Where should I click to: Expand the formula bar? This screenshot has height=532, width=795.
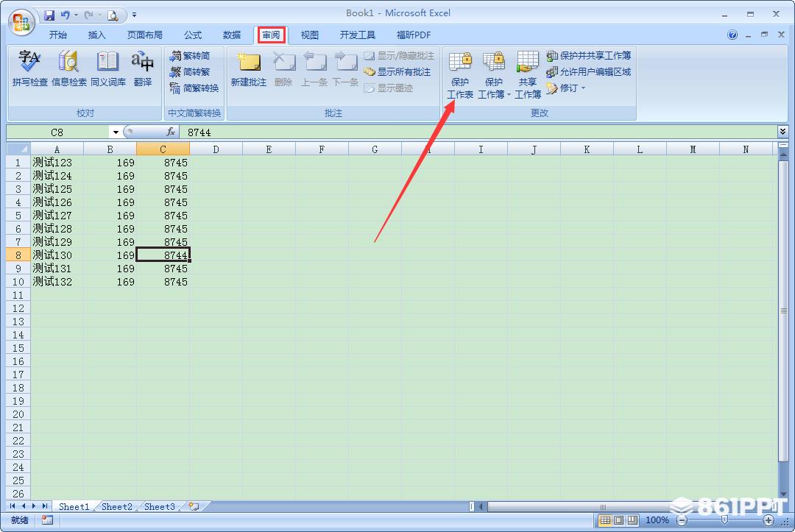coord(782,132)
